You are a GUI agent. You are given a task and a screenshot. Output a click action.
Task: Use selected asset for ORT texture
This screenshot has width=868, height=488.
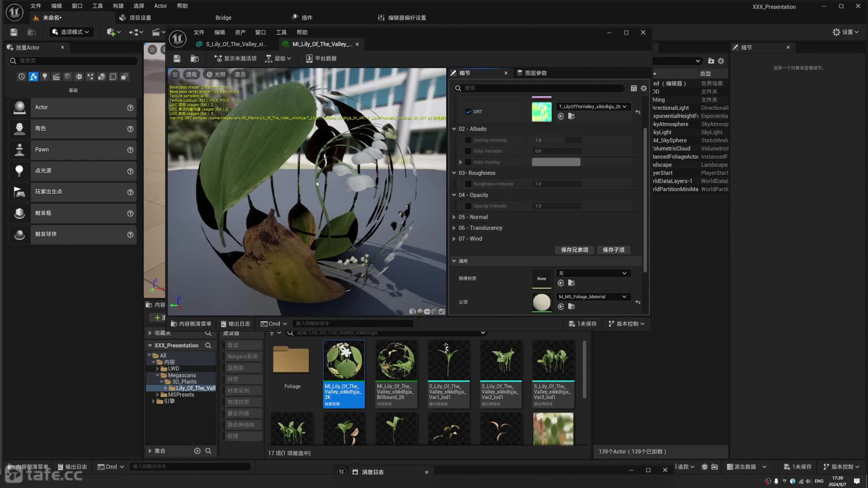coord(561,117)
